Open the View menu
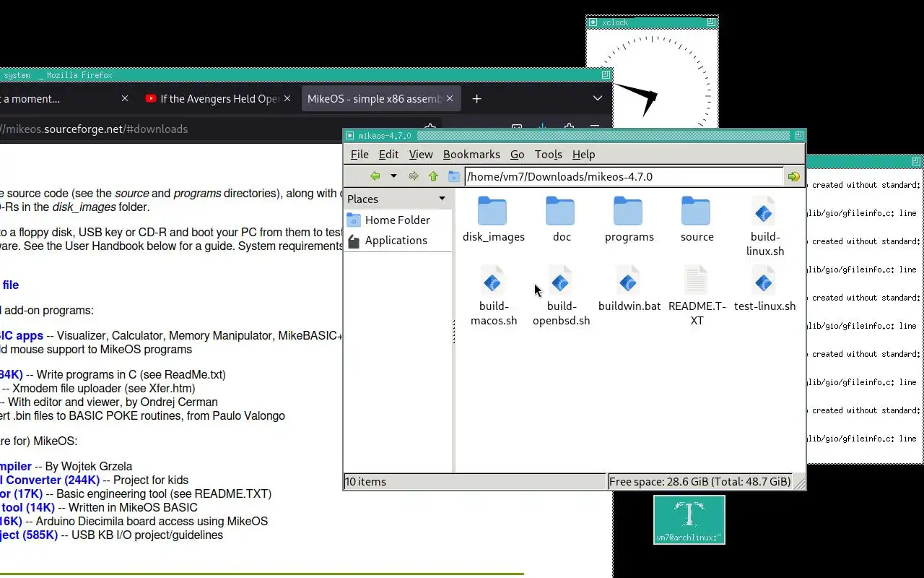This screenshot has height=578, width=924. pyautogui.click(x=421, y=155)
